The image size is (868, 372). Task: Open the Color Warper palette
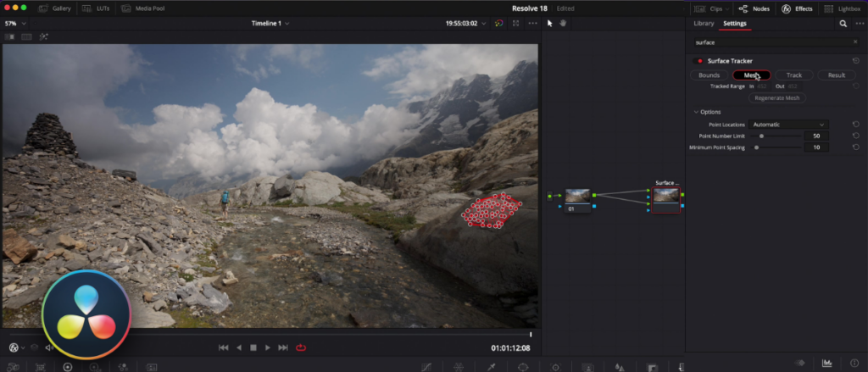coord(459,367)
